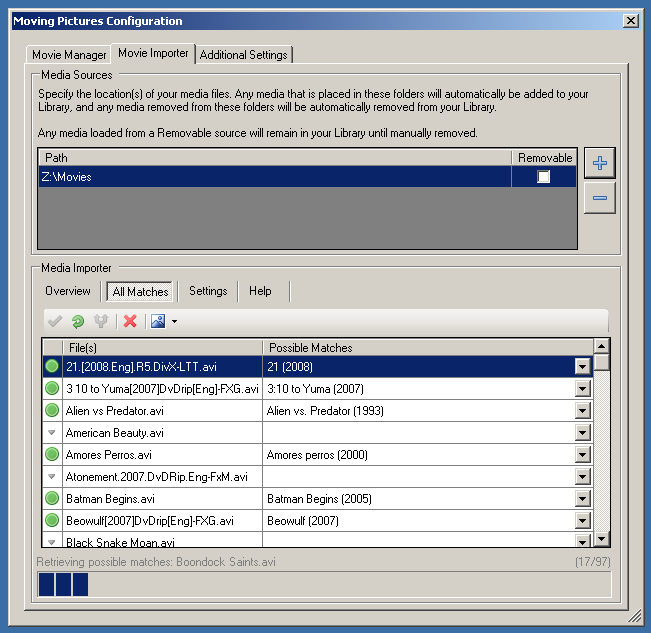651x633 pixels.
Task: Expand possible matches for Alien vs Predator
Action: pyautogui.click(x=583, y=411)
